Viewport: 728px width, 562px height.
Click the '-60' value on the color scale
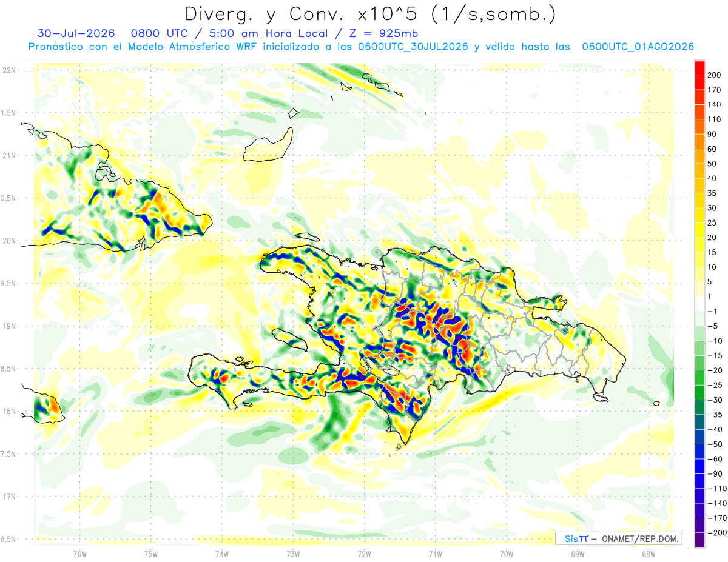click(715, 459)
